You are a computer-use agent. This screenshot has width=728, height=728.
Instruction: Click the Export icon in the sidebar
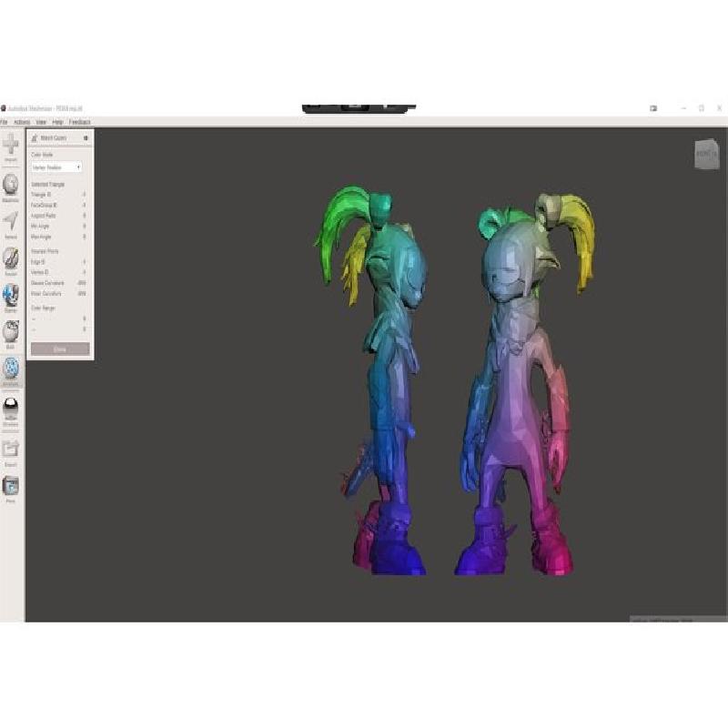pos(11,449)
